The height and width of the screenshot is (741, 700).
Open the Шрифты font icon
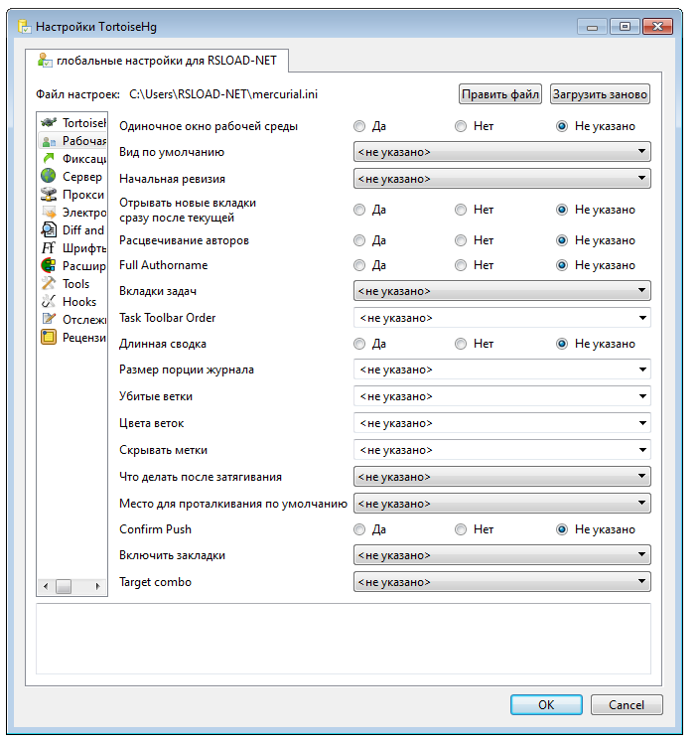point(49,247)
